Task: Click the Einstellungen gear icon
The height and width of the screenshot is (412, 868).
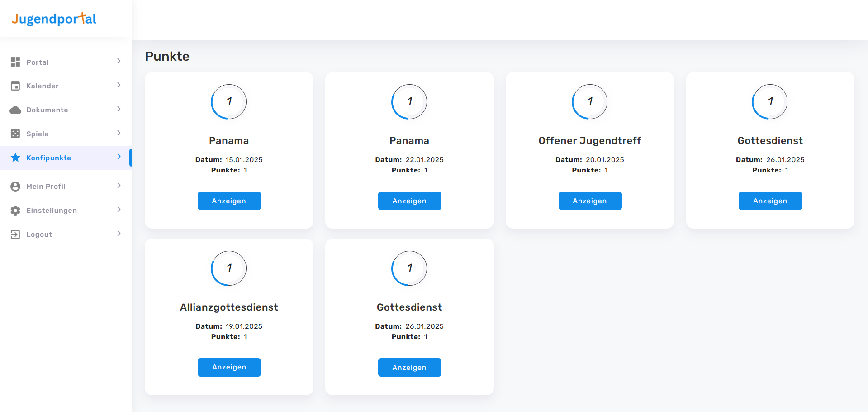Action: coord(15,211)
